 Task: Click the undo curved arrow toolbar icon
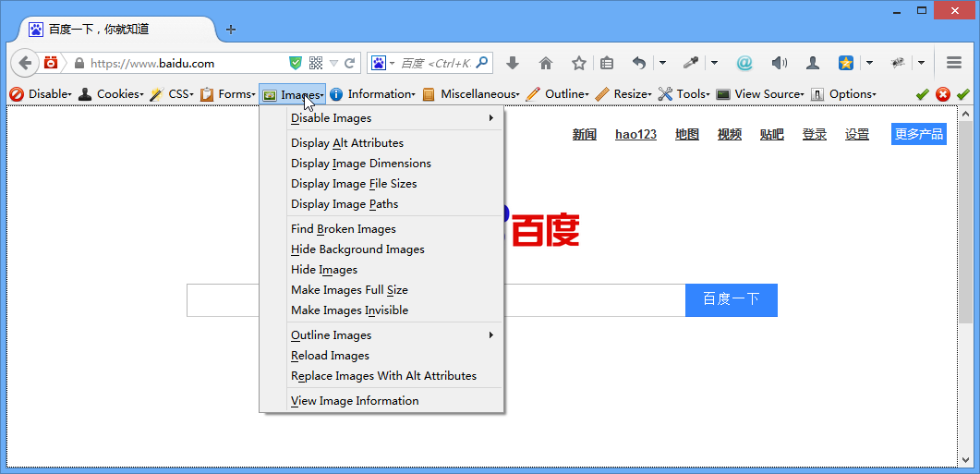click(639, 63)
